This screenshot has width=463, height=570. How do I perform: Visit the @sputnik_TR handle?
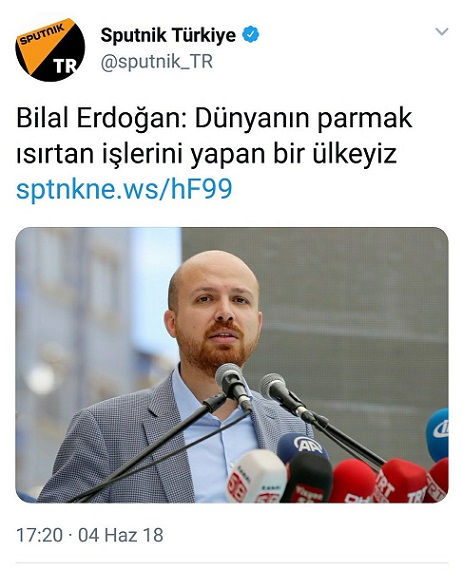click(157, 61)
